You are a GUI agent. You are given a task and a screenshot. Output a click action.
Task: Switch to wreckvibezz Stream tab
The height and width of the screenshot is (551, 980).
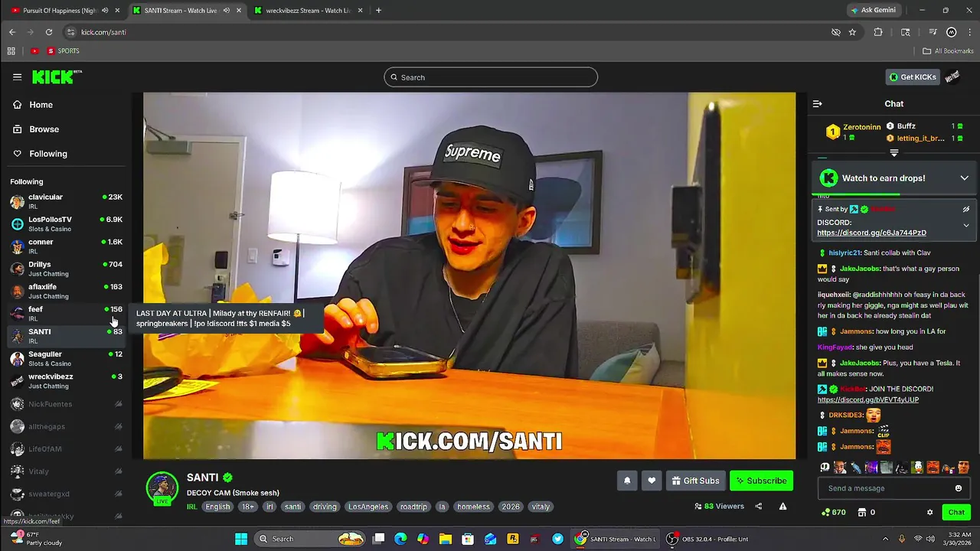308,11
